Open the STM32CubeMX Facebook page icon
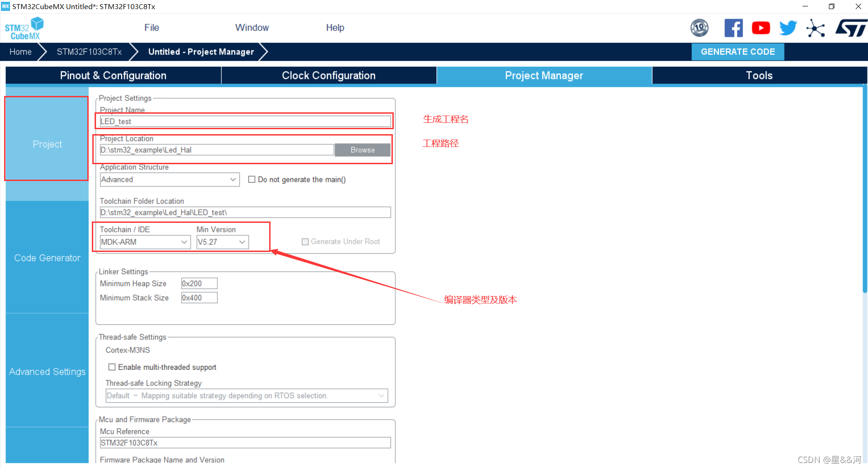 click(733, 28)
